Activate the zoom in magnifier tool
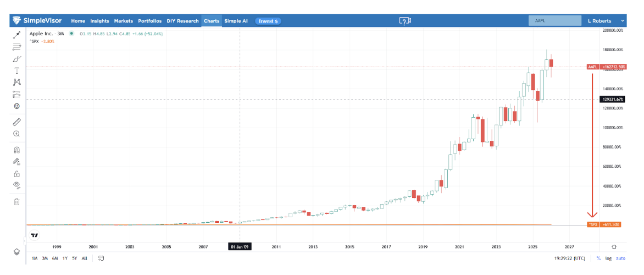This screenshot has height=275, width=644. (17, 134)
